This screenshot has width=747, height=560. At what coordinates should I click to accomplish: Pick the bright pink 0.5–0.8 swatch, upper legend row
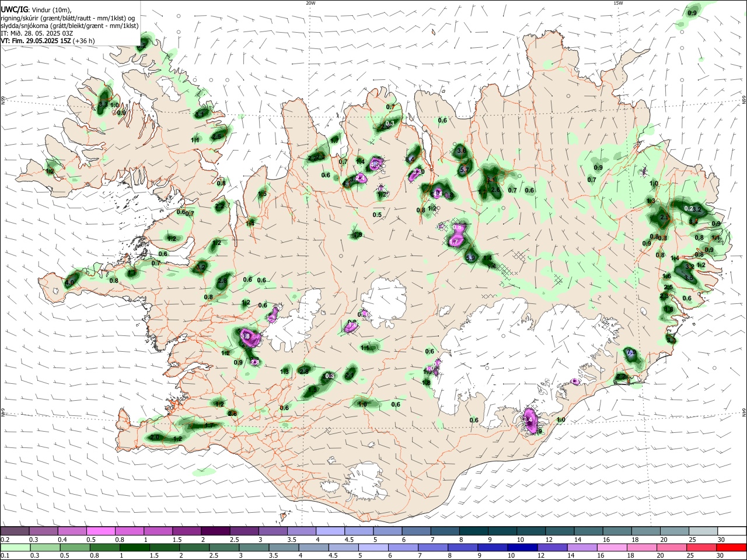click(x=102, y=531)
